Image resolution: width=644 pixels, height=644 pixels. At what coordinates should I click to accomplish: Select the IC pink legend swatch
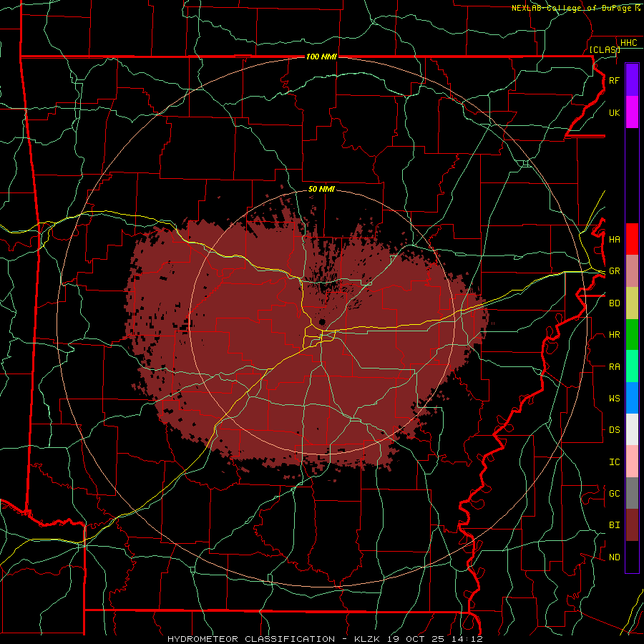click(632, 462)
